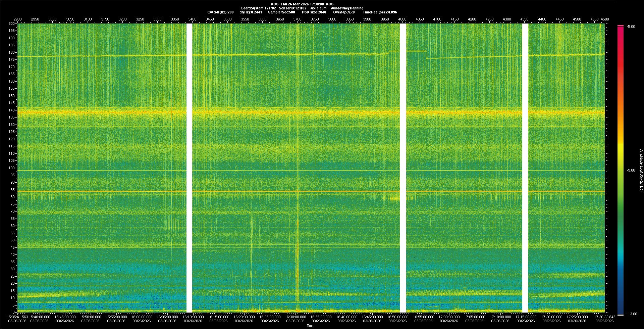Select the 17:15:00.000 time tick label

526,317
